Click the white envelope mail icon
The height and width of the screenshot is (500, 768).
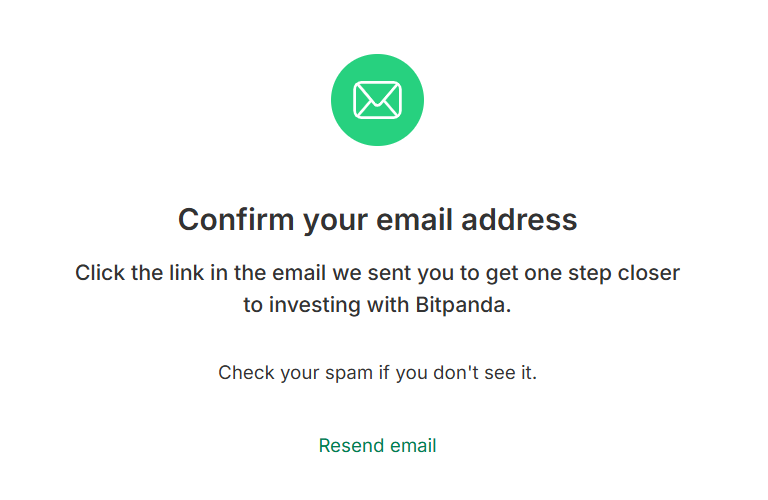pos(377,100)
